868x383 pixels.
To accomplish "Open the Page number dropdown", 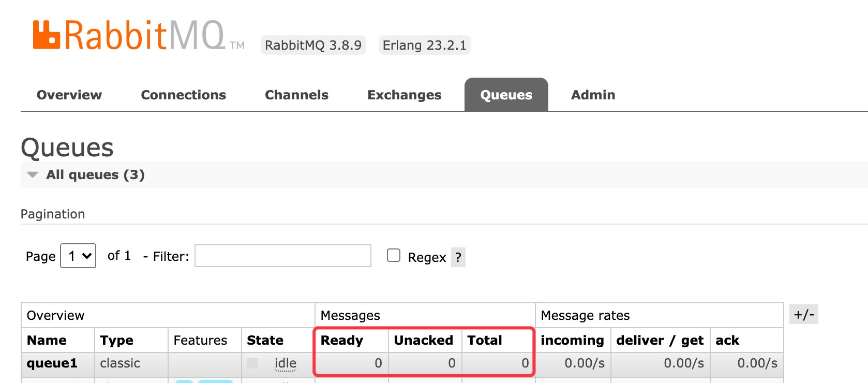I will click(78, 256).
